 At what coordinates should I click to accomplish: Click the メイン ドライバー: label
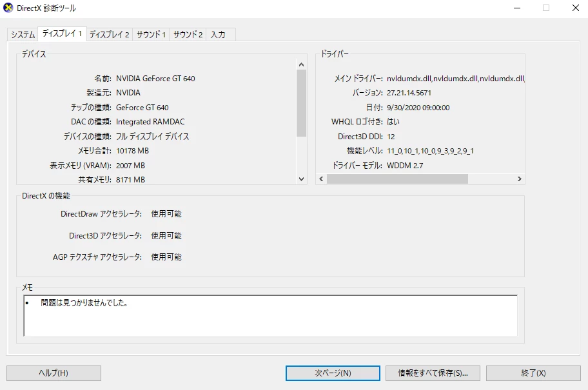point(358,79)
